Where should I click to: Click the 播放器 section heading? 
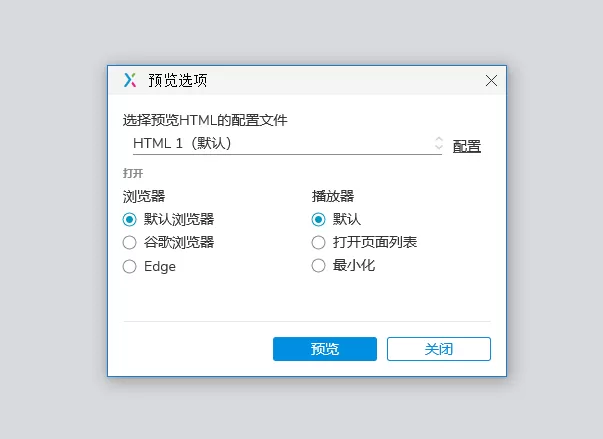pyautogui.click(x=333, y=196)
